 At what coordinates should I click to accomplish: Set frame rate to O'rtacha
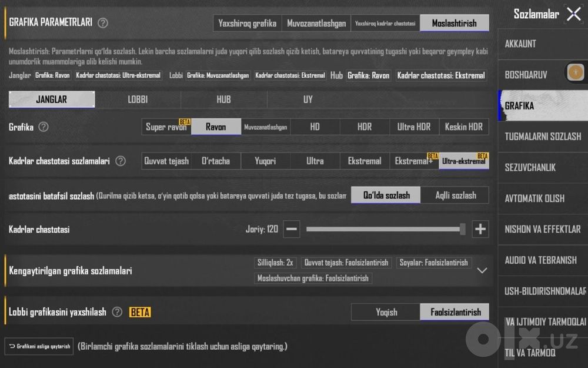click(216, 161)
